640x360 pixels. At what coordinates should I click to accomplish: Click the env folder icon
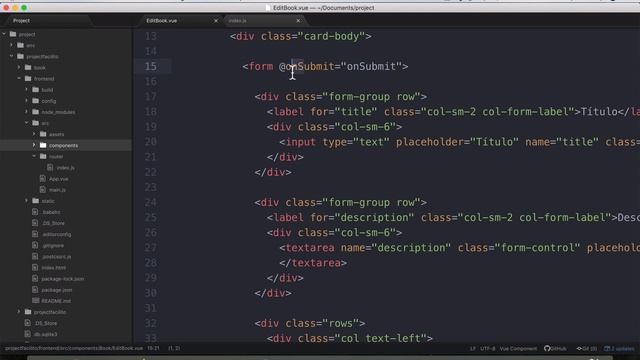point(21,45)
